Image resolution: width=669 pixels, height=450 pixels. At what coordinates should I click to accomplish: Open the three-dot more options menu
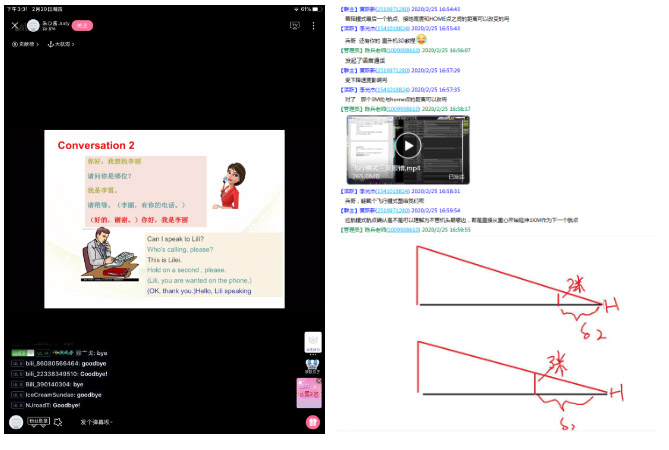pyautogui.click(x=313, y=26)
